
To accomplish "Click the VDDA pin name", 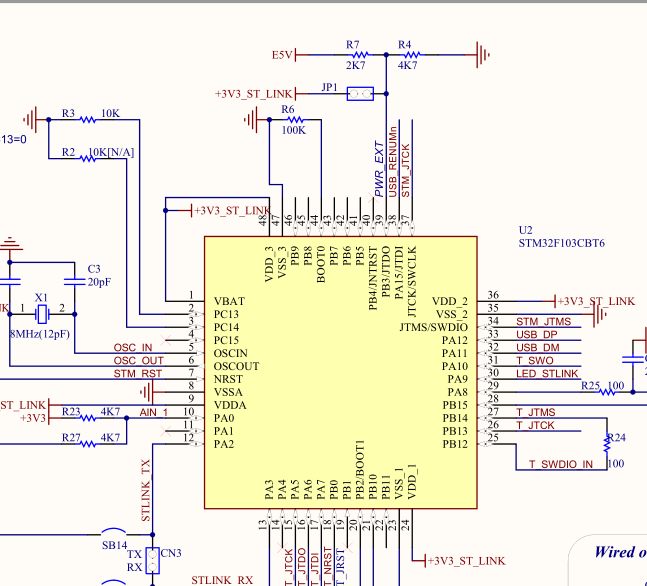I will [x=230, y=405].
